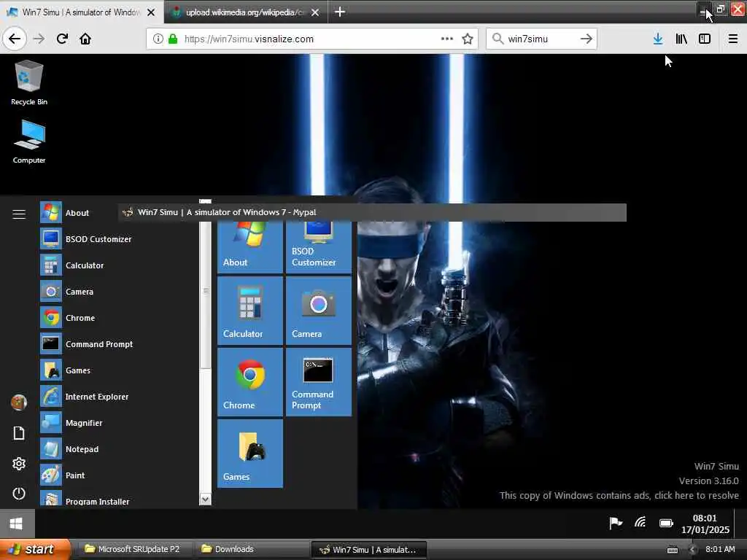
Task: Click the action center flag icon
Action: (x=616, y=524)
